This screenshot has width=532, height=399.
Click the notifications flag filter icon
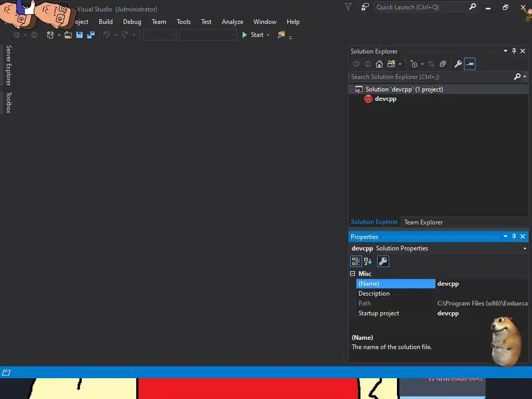(349, 7)
